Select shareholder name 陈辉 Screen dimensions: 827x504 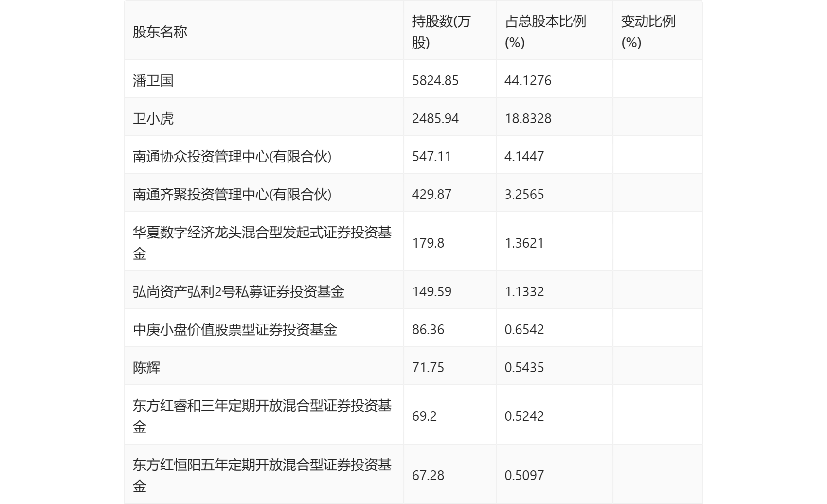146,367
